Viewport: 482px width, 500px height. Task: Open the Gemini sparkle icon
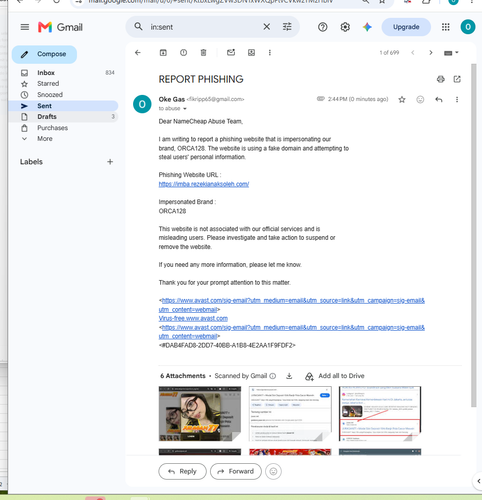(x=367, y=27)
